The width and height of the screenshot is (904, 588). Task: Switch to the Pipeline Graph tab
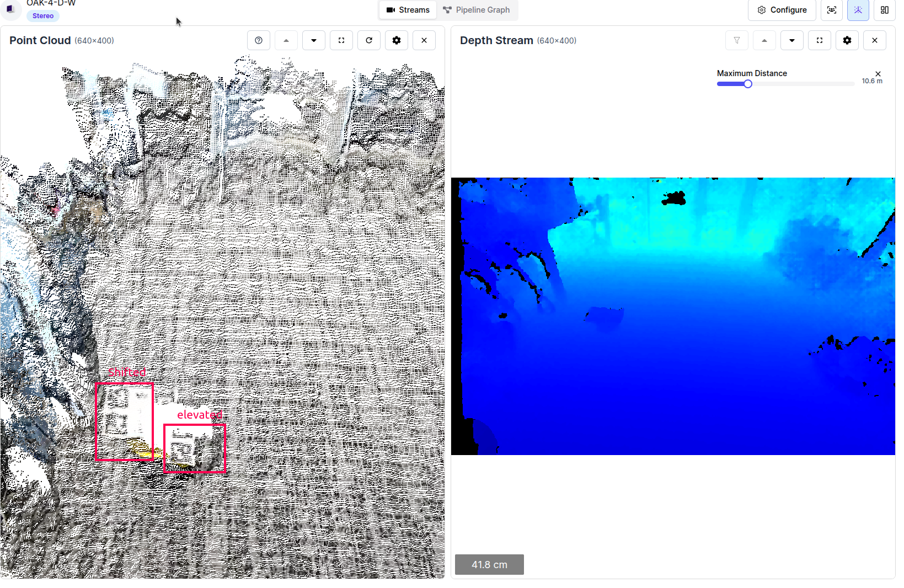(477, 10)
